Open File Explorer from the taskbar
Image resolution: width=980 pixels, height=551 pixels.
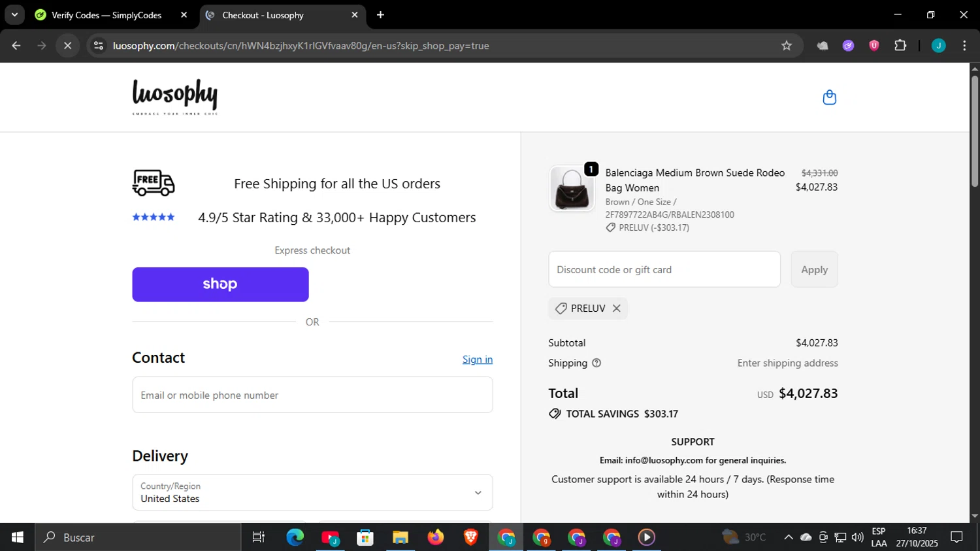pos(400,537)
